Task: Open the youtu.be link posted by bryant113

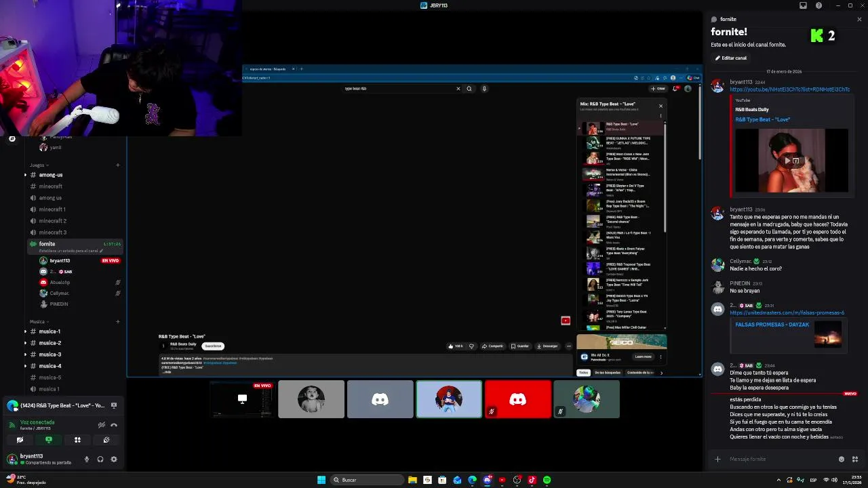Action: pos(789,89)
